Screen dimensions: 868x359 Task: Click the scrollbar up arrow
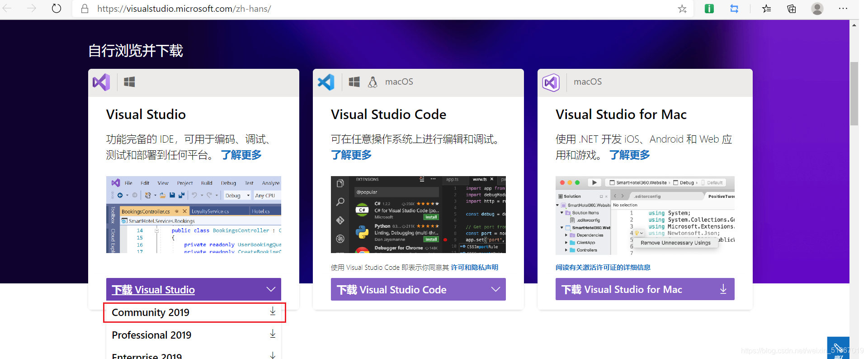pos(854,25)
